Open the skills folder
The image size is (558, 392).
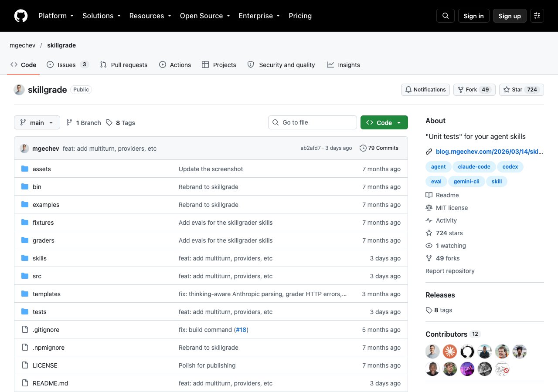(40, 258)
